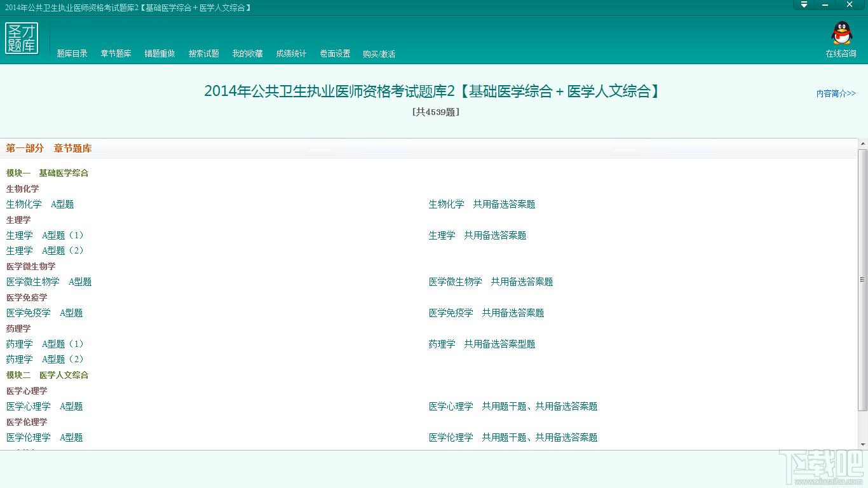Open 搜索试题 to search questions
868x488 pixels.
point(203,53)
